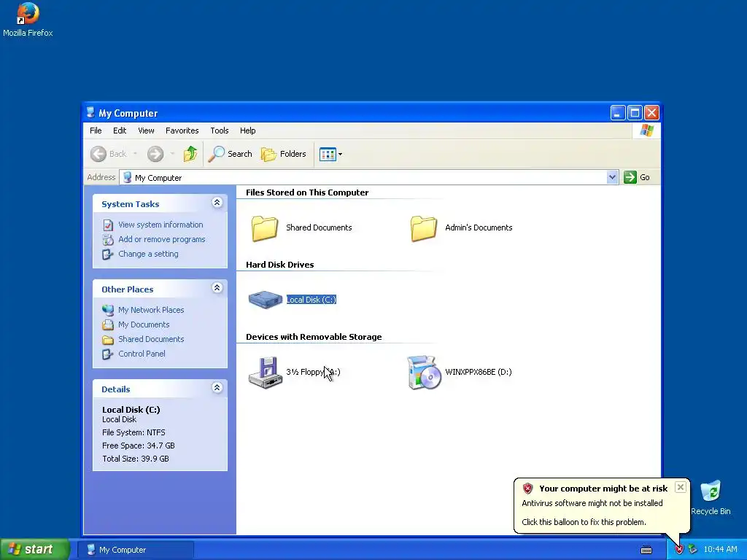Image resolution: width=747 pixels, height=560 pixels.
Task: Click the Windows flag logo in menu bar
Action: click(x=646, y=131)
